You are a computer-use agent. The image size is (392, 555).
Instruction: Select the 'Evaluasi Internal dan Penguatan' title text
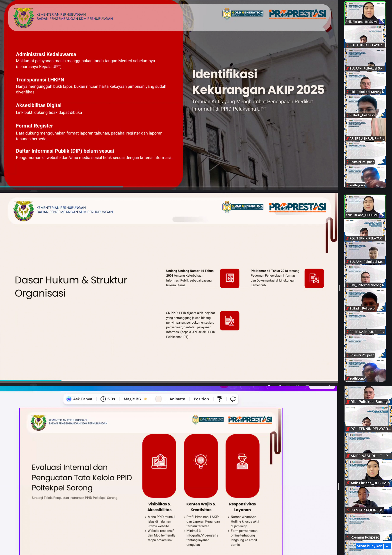(82, 477)
